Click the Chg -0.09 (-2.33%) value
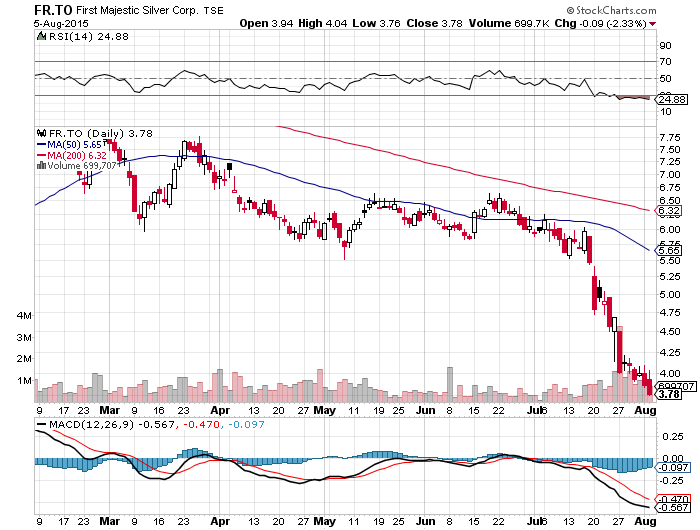 (600, 23)
